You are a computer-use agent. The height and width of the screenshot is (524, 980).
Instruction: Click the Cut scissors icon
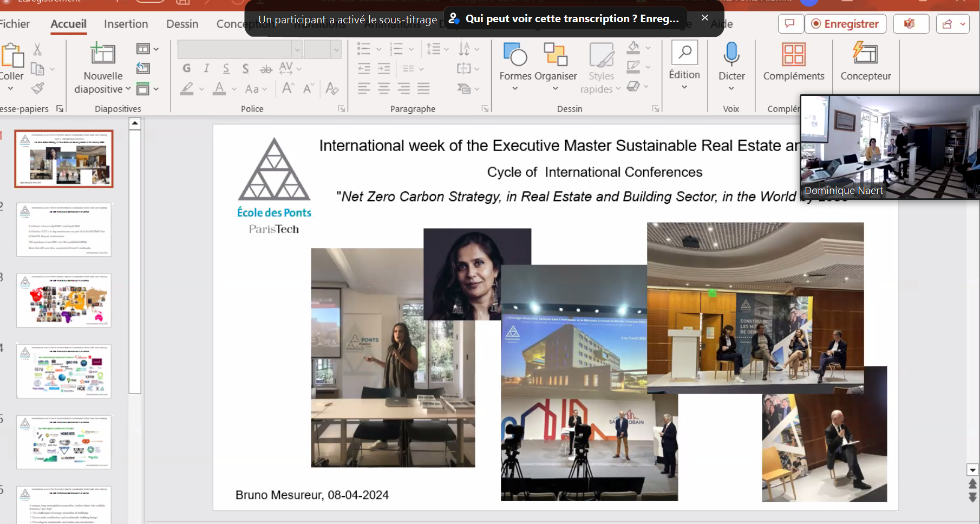click(x=37, y=49)
